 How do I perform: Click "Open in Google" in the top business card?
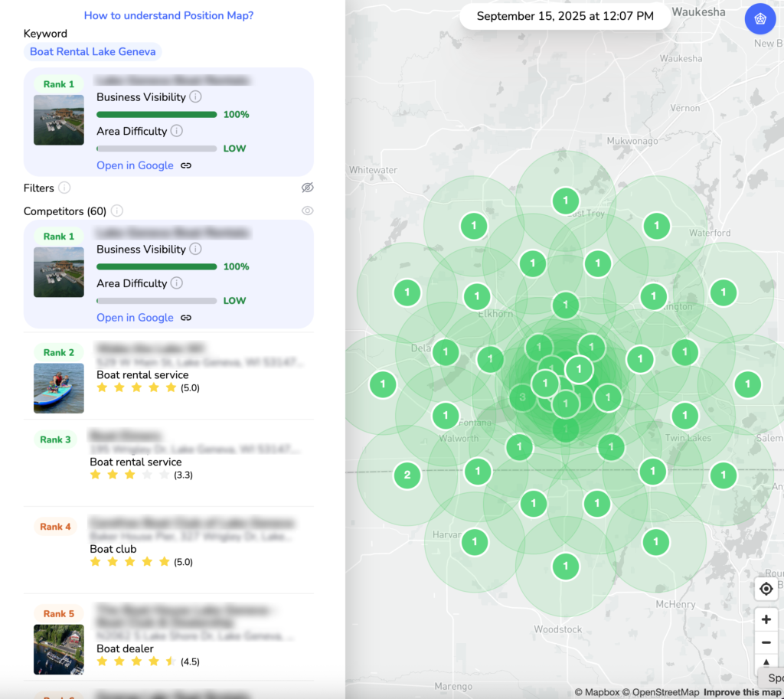[135, 165]
